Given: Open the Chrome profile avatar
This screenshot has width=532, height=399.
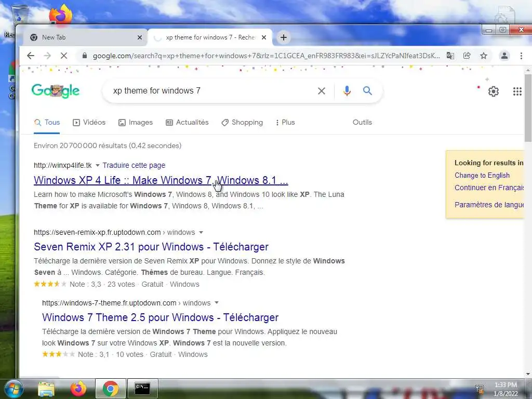Looking at the screenshot, I should [x=504, y=56].
